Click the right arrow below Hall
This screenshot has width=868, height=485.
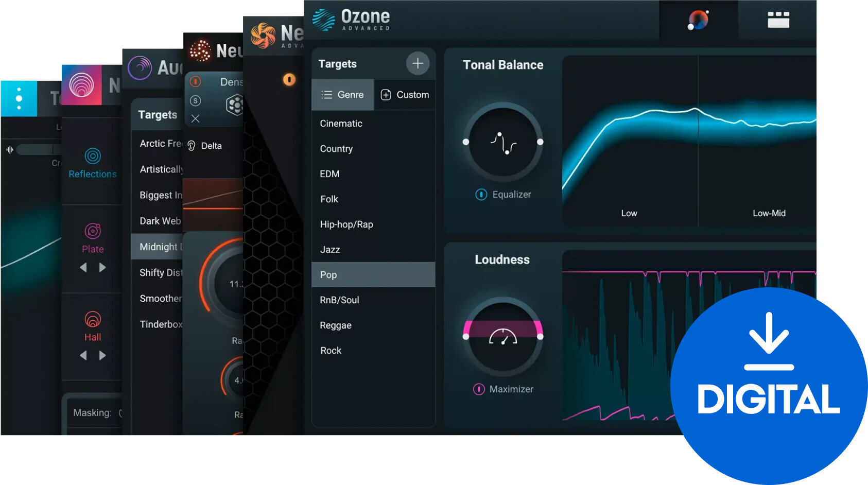point(102,355)
